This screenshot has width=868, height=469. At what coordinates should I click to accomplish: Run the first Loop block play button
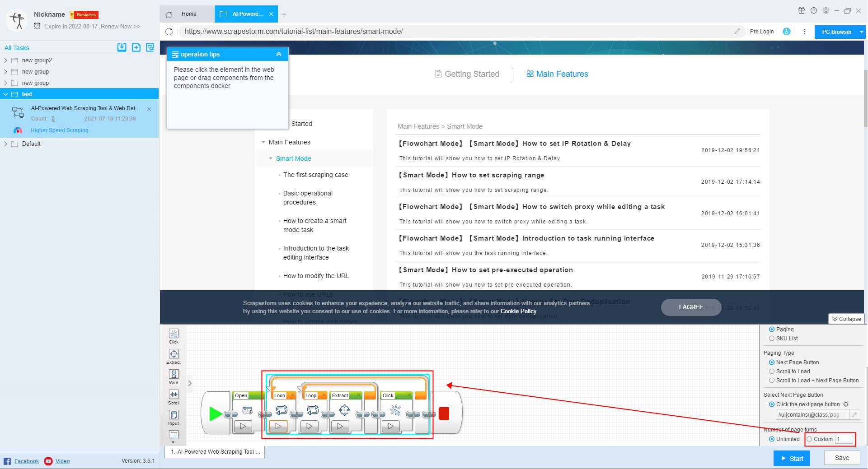278,426
